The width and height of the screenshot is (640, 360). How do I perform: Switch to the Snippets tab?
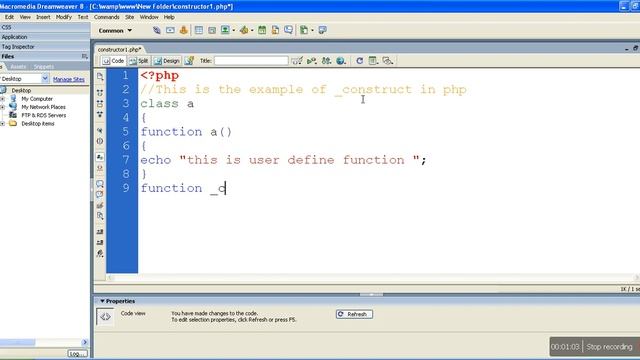click(x=44, y=67)
